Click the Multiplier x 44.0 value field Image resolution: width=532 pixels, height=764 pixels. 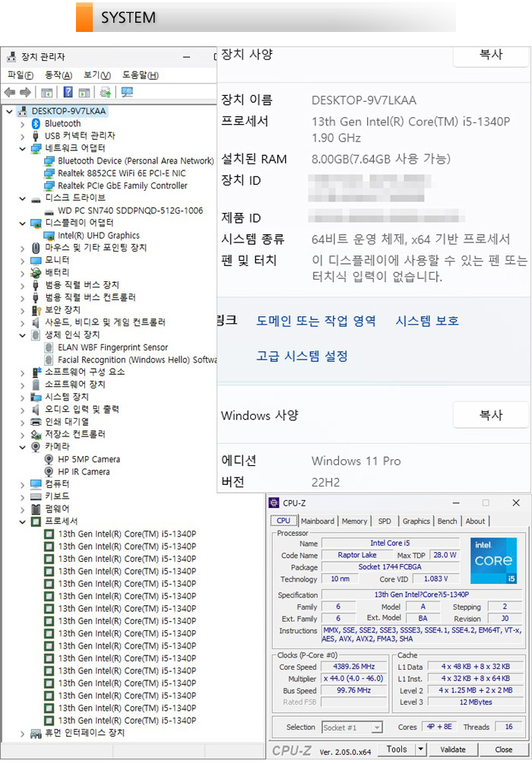tap(353, 678)
